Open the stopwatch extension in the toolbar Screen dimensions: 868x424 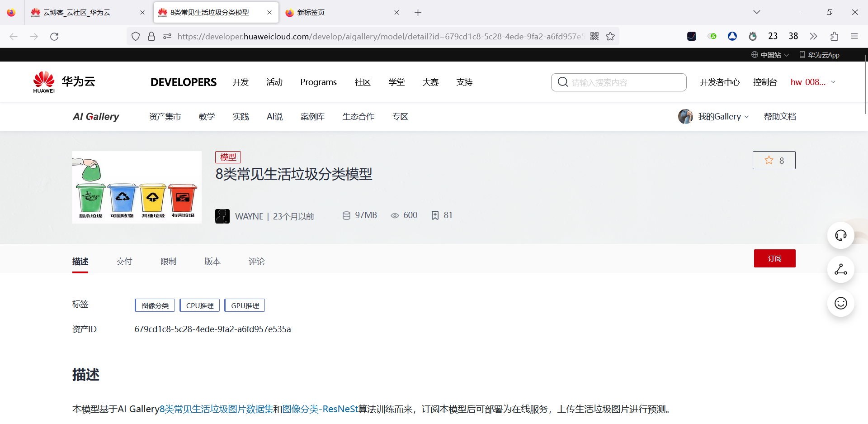coord(753,36)
